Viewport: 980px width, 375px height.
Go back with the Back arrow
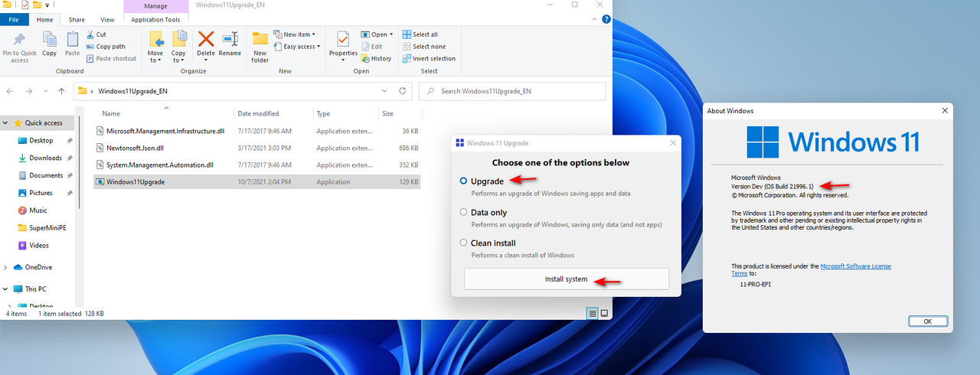point(10,91)
